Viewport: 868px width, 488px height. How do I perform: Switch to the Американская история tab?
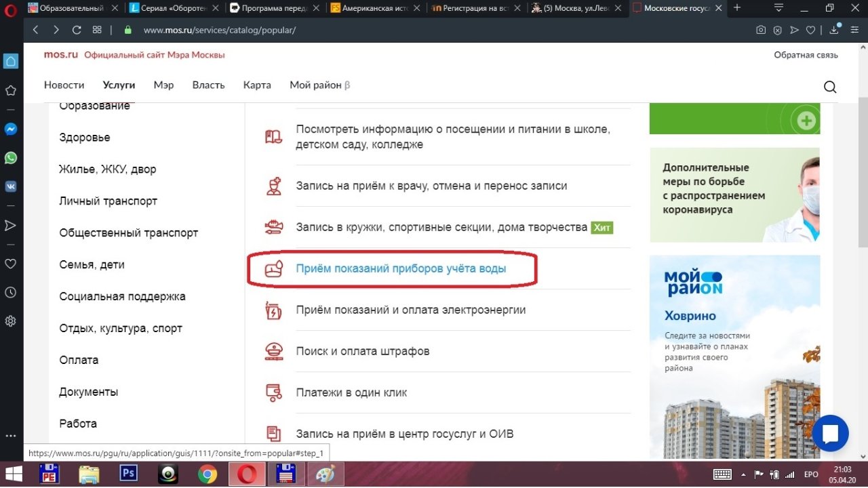(x=376, y=8)
